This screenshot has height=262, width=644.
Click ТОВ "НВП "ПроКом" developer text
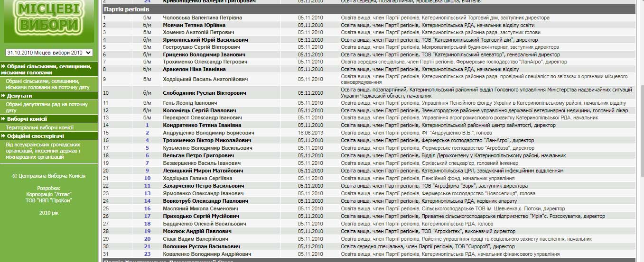pyautogui.click(x=49, y=200)
